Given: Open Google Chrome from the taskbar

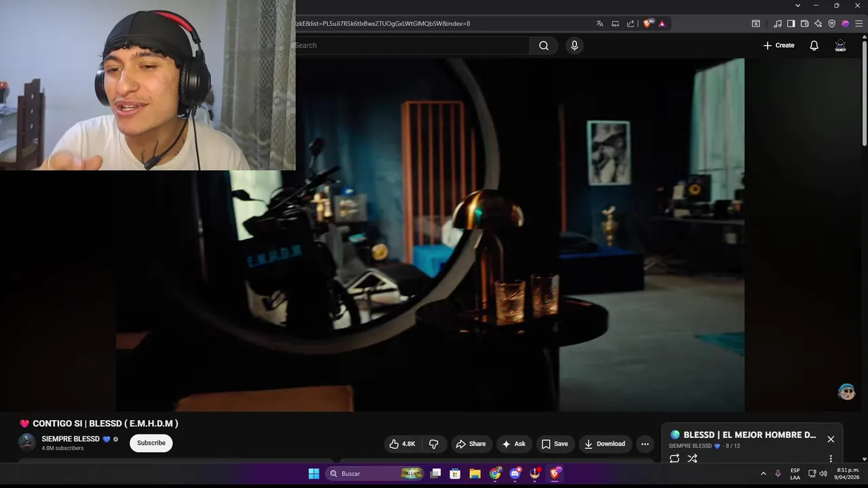Looking at the screenshot, I should click(496, 474).
